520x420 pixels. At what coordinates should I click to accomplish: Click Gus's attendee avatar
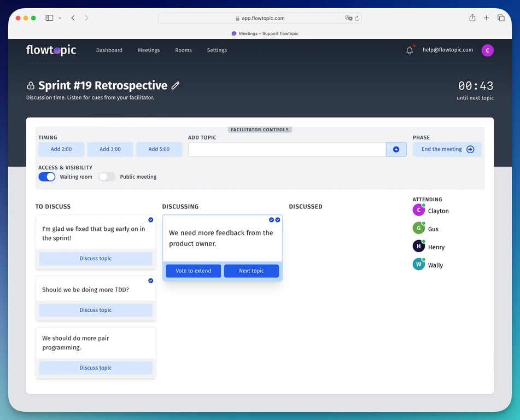point(418,228)
